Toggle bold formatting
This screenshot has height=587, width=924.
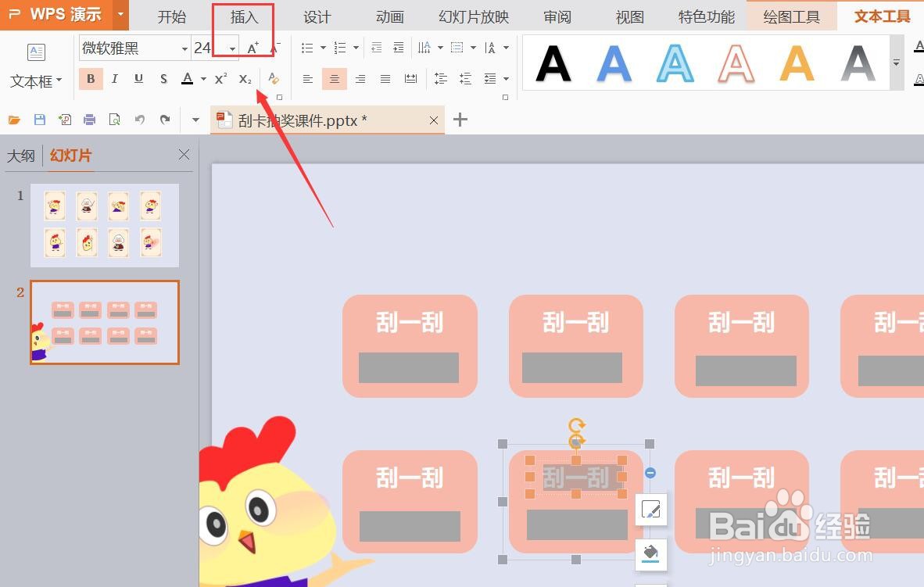(x=91, y=78)
